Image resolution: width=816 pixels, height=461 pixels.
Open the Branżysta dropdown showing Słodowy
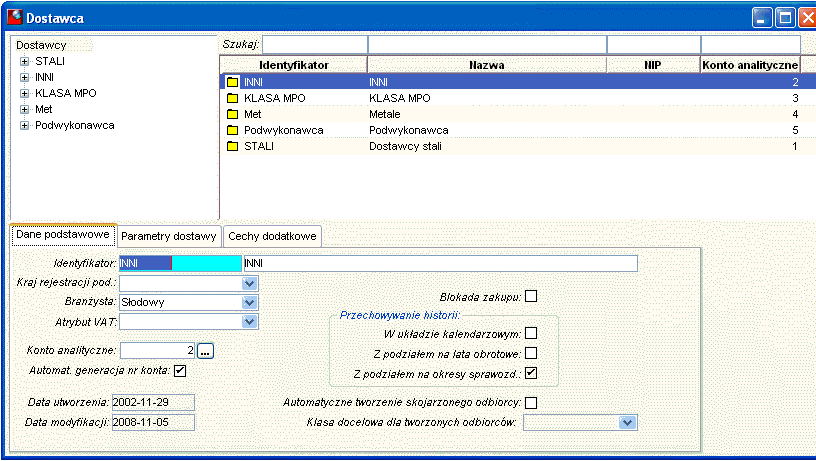point(250,303)
